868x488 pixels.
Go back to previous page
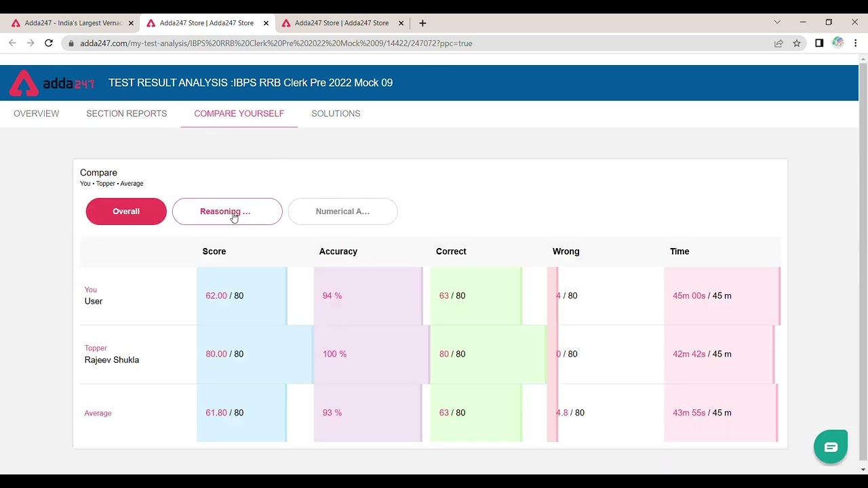[12, 43]
